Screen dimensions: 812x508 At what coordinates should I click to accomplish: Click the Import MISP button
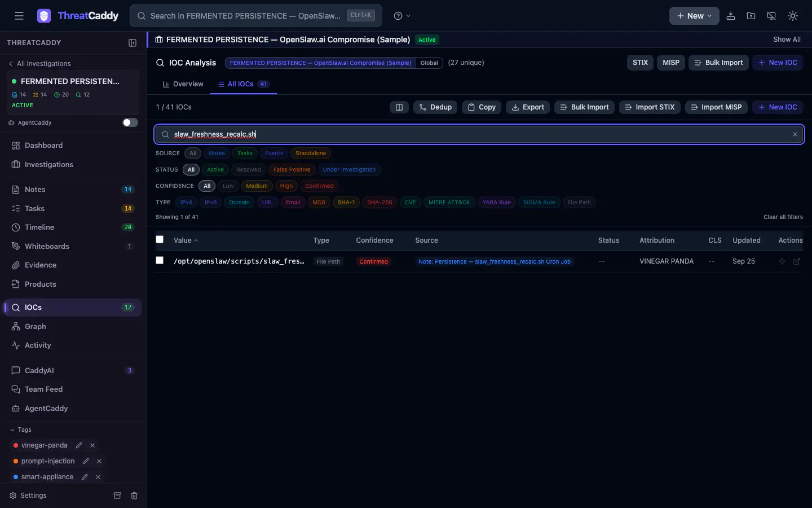[x=716, y=107]
